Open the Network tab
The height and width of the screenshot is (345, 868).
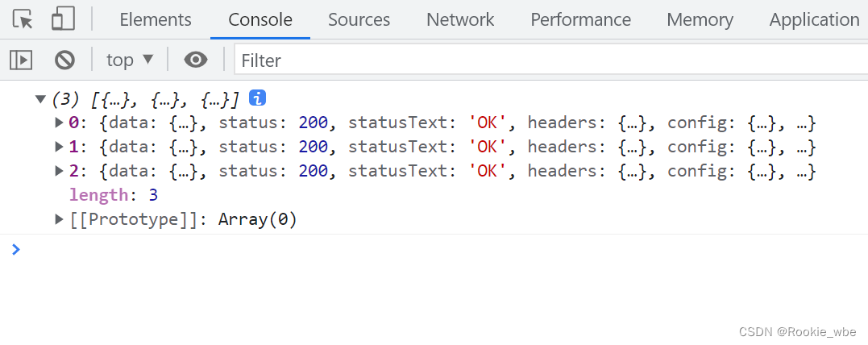pos(460,20)
